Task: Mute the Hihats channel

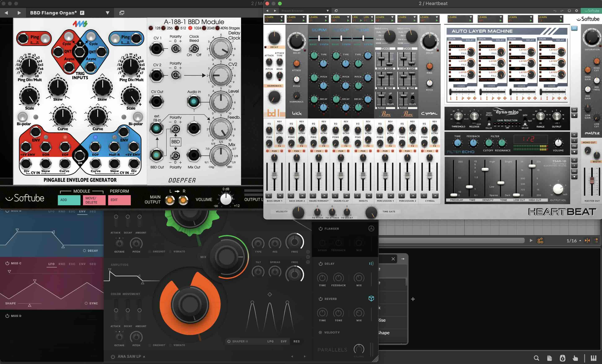Action: (x=369, y=196)
